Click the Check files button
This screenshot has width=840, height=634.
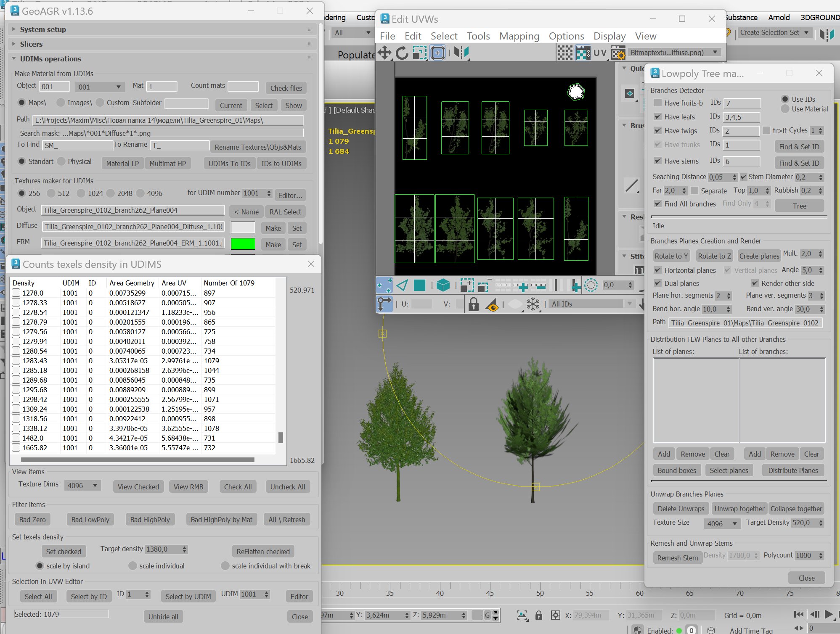(286, 88)
